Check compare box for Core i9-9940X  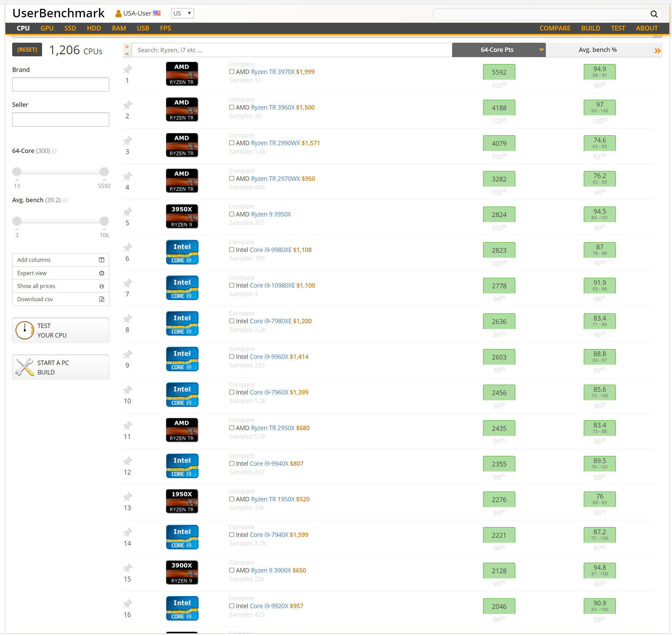(232, 463)
